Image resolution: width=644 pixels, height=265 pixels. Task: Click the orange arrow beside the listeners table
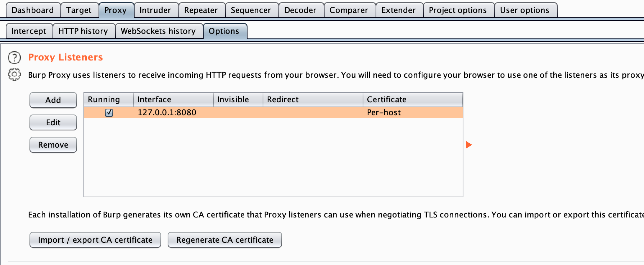pos(469,145)
